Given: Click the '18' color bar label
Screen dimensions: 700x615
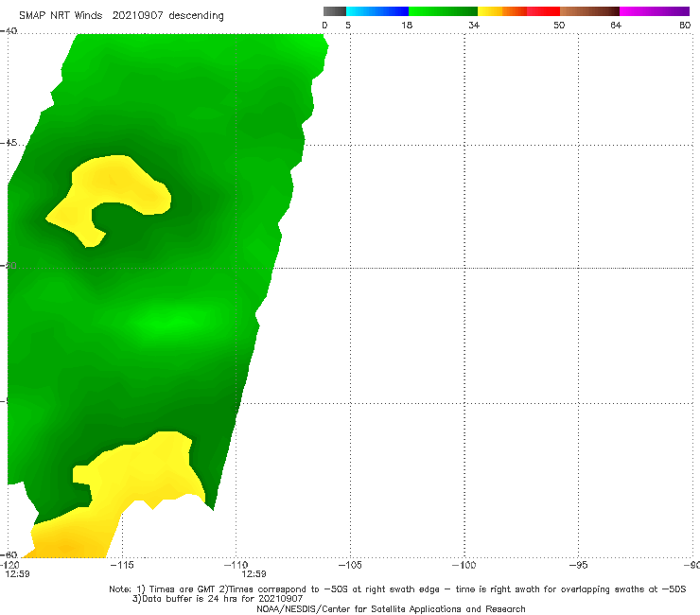Looking at the screenshot, I should 407,26.
